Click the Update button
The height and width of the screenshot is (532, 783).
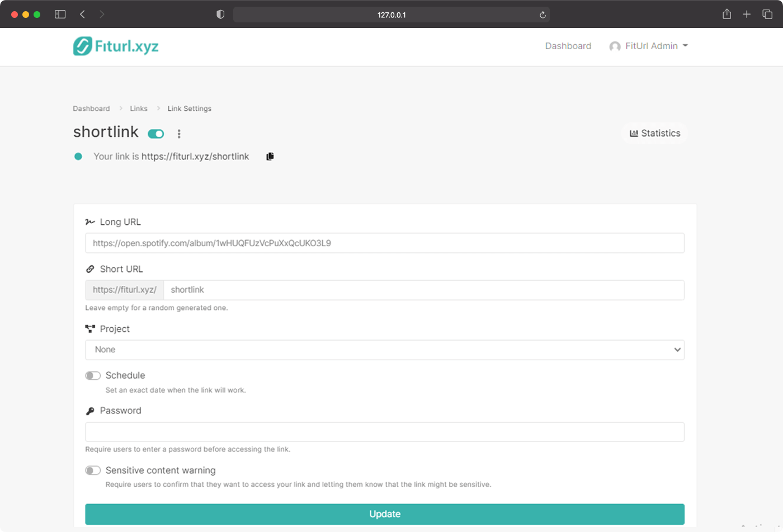(385, 514)
